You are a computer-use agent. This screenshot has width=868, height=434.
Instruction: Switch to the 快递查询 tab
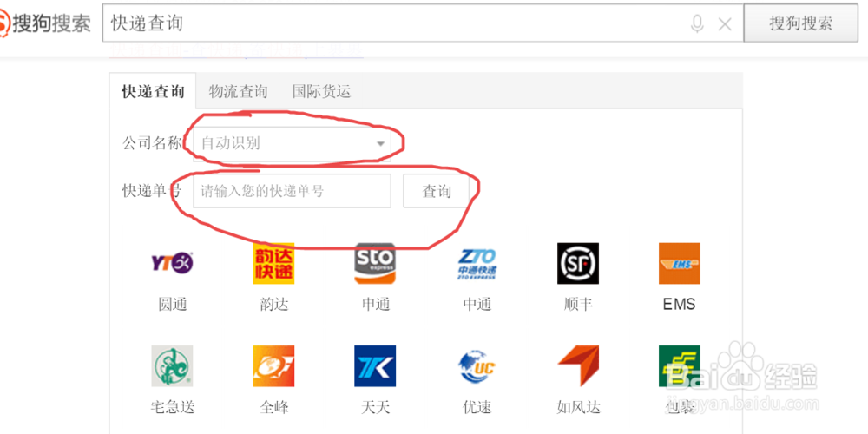[153, 91]
